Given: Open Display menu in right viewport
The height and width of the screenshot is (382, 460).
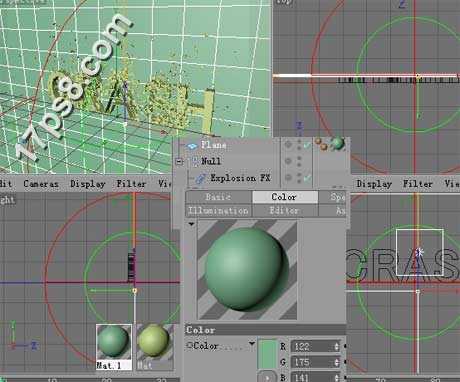Looking at the screenshot, I should 374,184.
